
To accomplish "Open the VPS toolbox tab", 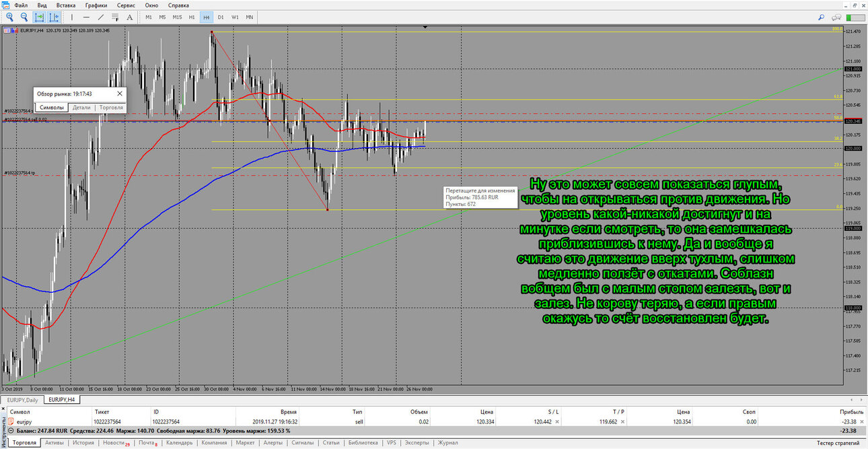I will pyautogui.click(x=392, y=443).
